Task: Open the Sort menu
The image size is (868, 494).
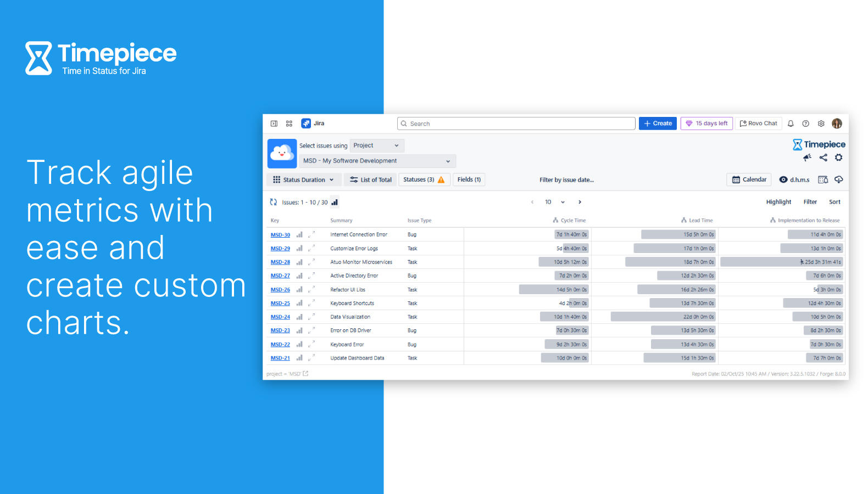Action: (x=834, y=202)
